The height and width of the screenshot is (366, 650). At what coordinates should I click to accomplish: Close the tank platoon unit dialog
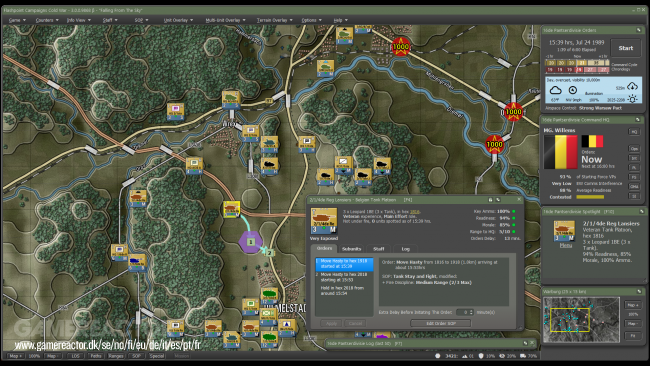(x=519, y=199)
